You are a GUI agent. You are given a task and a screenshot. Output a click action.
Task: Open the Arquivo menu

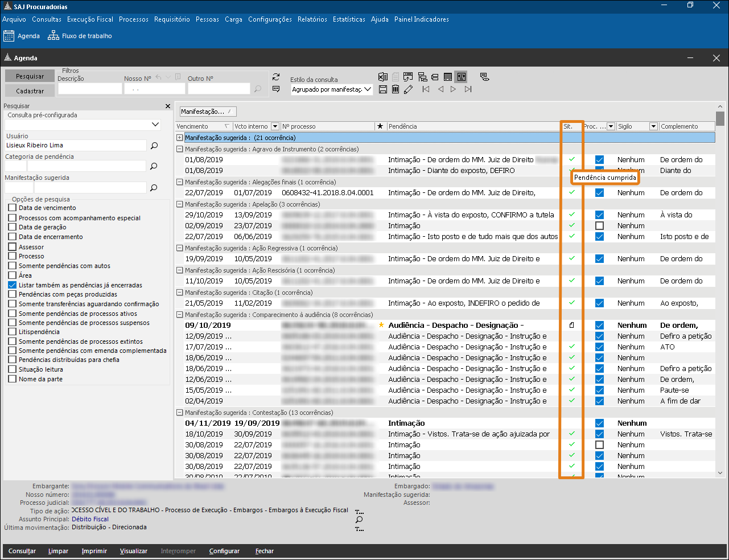tap(14, 19)
